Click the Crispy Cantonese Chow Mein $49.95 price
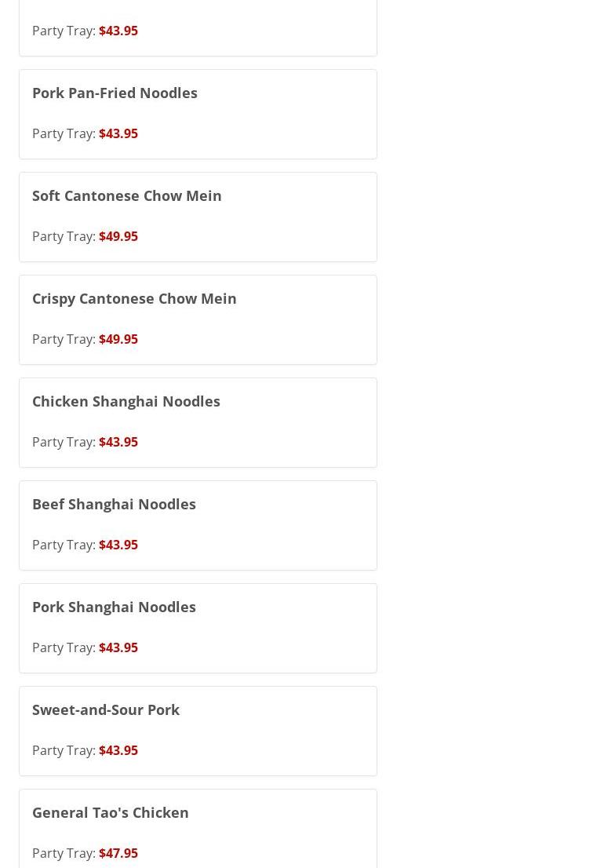The width and height of the screenshot is (604, 868). pos(118,339)
